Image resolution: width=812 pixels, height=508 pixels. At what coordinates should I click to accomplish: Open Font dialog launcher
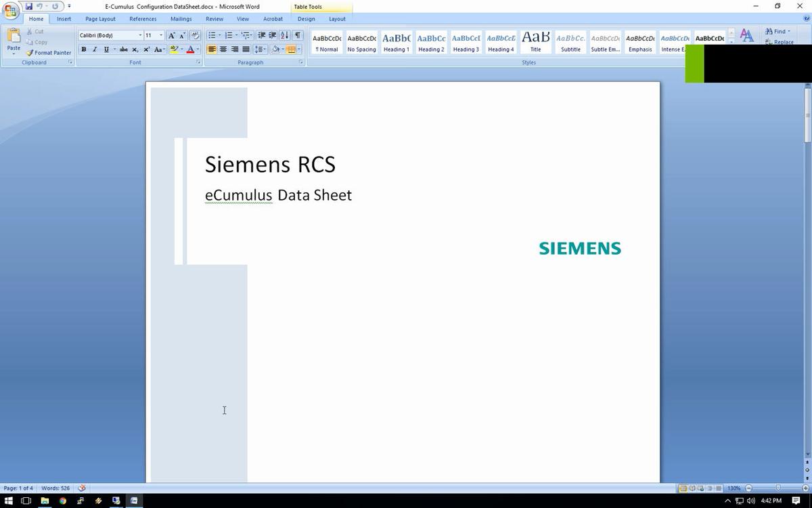[x=198, y=62]
